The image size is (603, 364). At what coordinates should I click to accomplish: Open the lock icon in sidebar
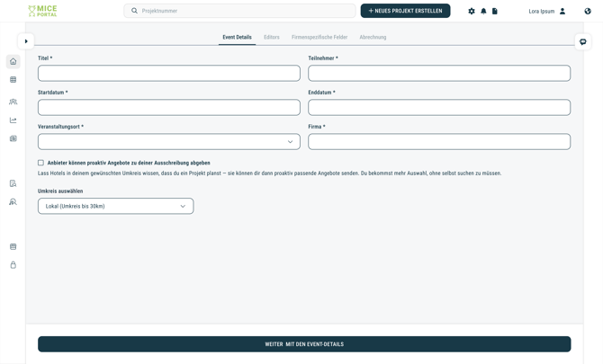(13, 265)
